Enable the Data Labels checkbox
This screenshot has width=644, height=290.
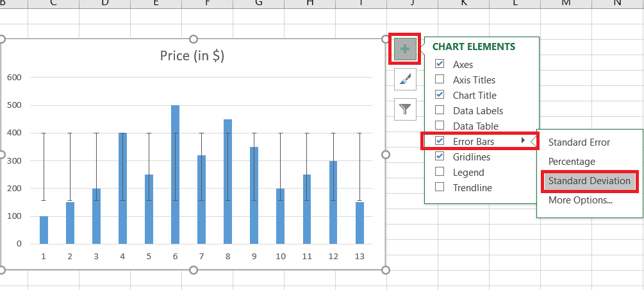click(x=440, y=110)
